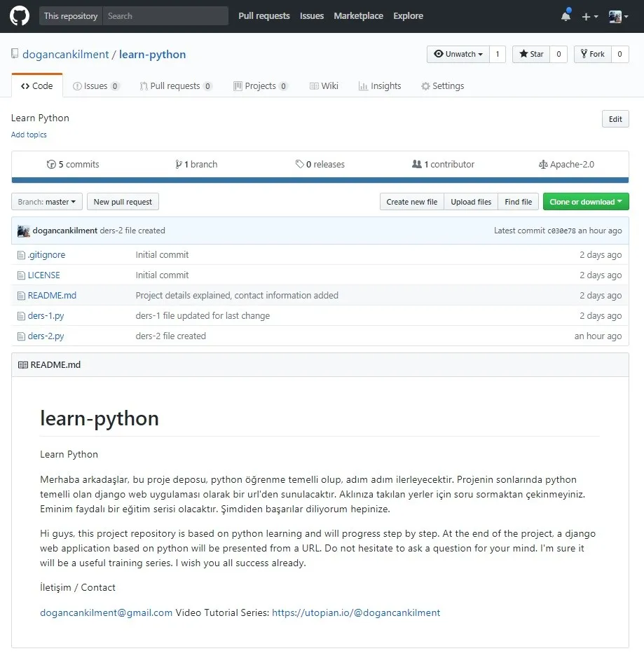The height and width of the screenshot is (658, 644).
Task: Star the repository
Action: pos(531,54)
